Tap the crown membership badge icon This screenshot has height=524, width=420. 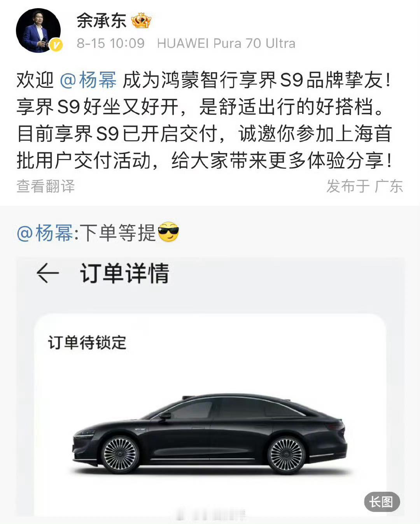pyautogui.click(x=141, y=21)
